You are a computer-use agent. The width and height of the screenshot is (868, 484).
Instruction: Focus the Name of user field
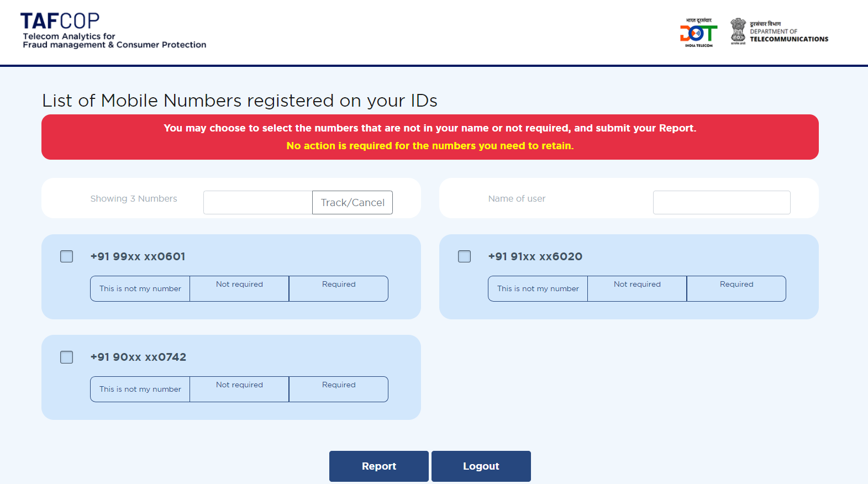[x=722, y=202]
